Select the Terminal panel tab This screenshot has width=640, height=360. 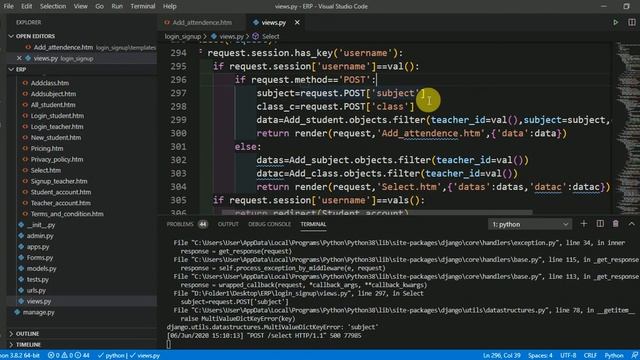click(313, 224)
